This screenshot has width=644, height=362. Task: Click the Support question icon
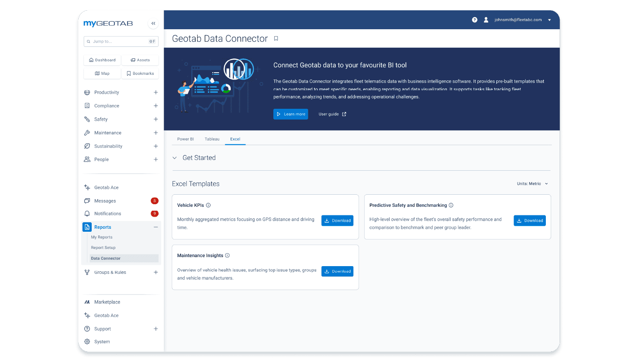87,329
